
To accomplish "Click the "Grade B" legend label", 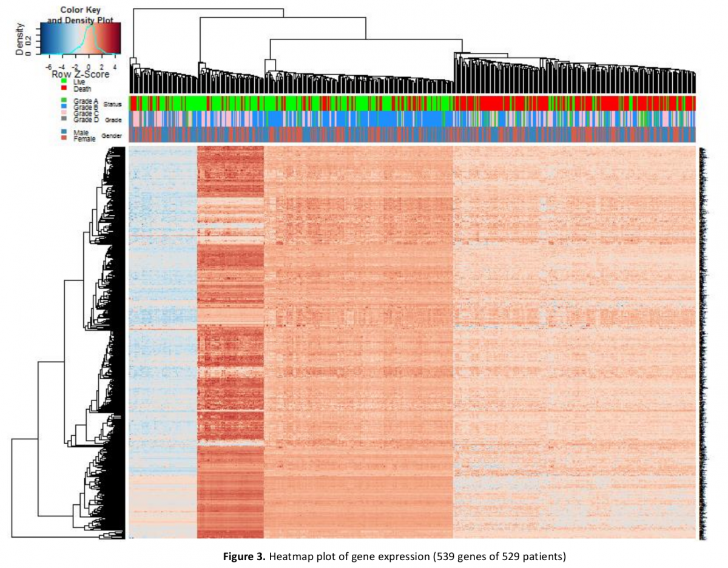I will (86, 107).
